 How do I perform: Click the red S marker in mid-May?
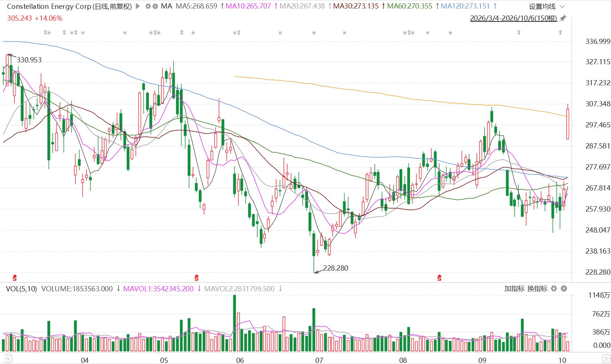[x=196, y=278]
